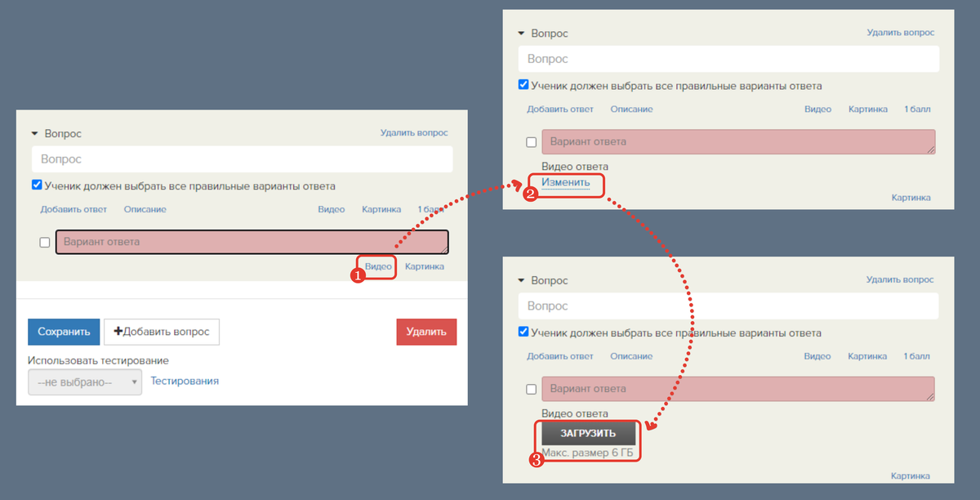This screenshot has height=500, width=980.
Task: Click Добавить ответ in the ЗАГРУЗИТЬ panel
Action: [x=560, y=356]
